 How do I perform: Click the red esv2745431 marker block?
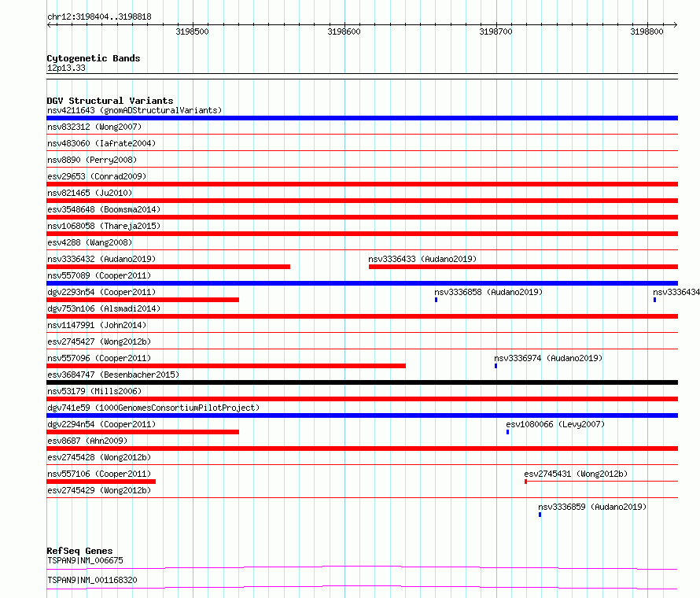(x=525, y=482)
